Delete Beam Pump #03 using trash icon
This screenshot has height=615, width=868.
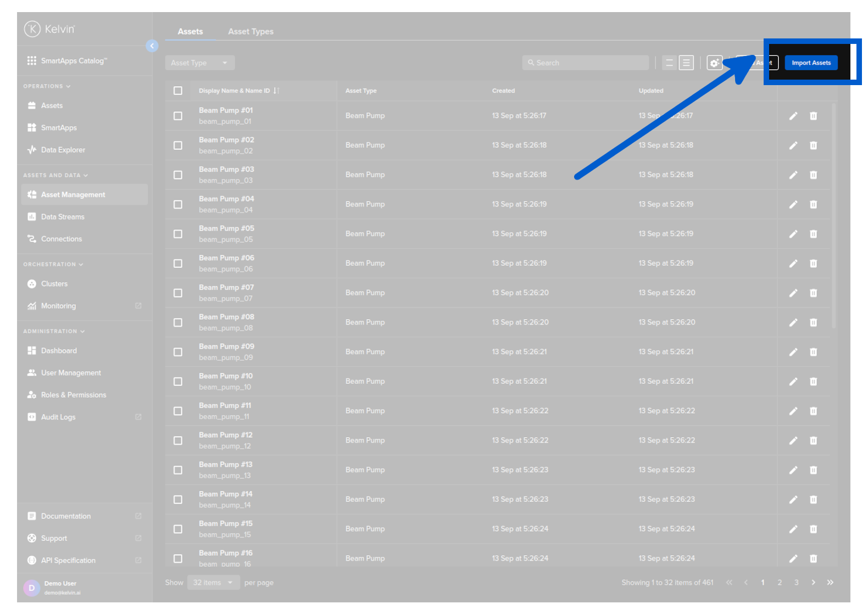(813, 175)
